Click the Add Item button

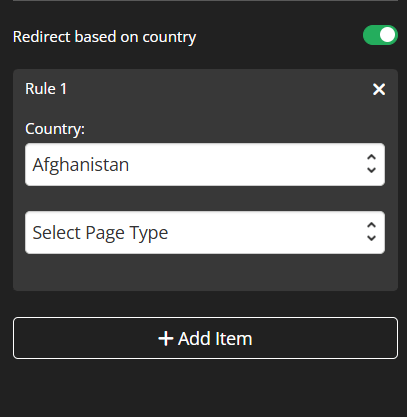[x=205, y=338]
